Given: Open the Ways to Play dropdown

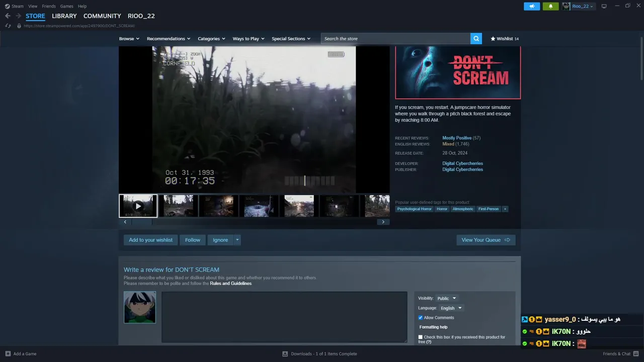Looking at the screenshot, I should (249, 39).
